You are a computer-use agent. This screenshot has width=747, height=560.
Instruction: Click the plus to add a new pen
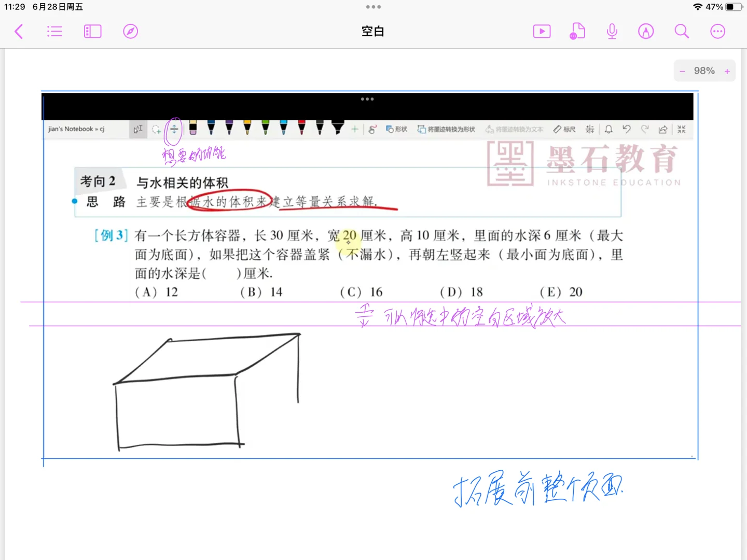(x=355, y=129)
